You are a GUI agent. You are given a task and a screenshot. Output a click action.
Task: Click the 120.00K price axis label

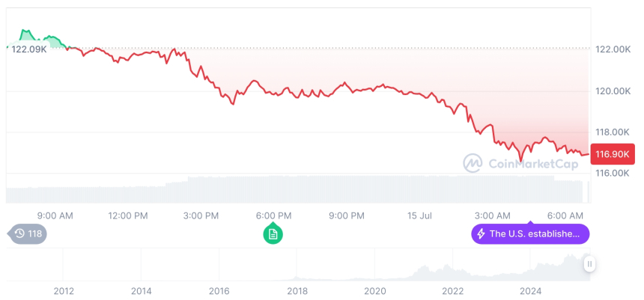click(613, 91)
